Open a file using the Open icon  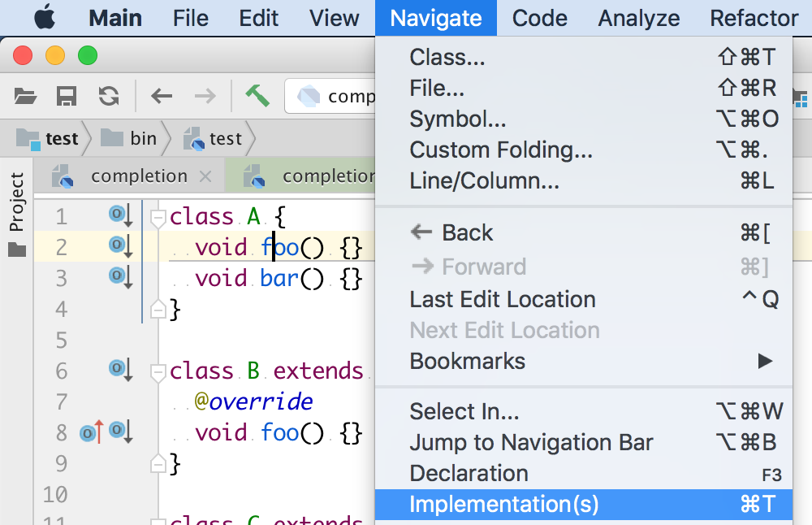coord(25,95)
